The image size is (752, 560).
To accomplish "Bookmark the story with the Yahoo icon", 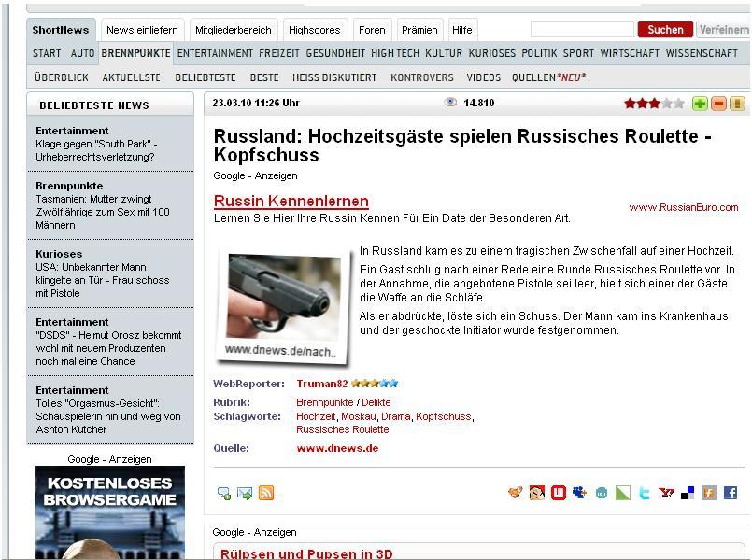I will pos(666,491).
